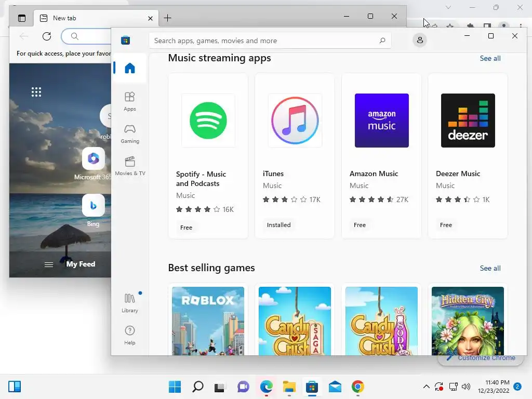Open volume control in system tray
The width and height of the screenshot is (532, 399).
pyautogui.click(x=466, y=387)
